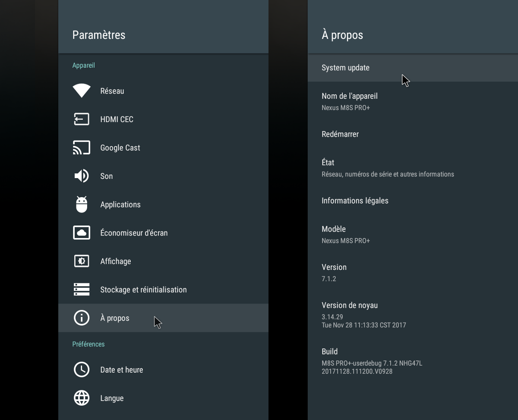Click the Préférences section label
Image resolution: width=518 pixels, height=420 pixels.
tap(88, 344)
